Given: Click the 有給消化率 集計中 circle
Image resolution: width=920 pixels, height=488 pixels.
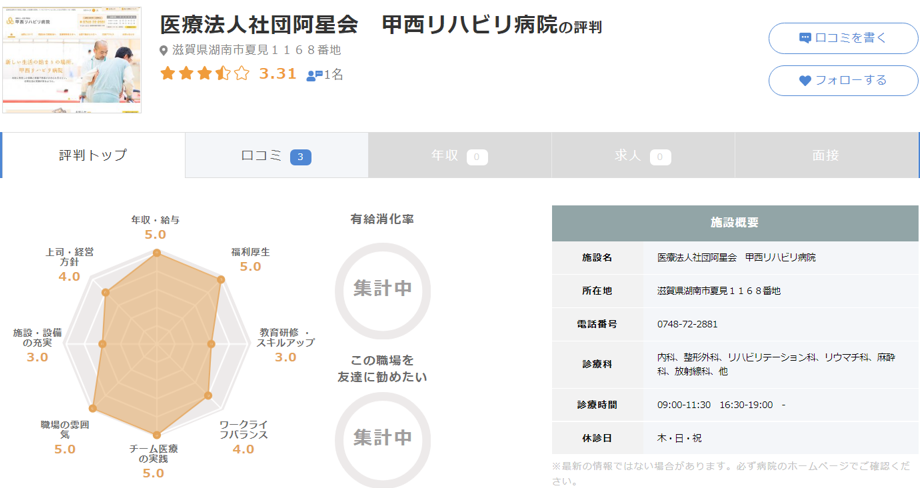Looking at the screenshot, I should tap(383, 290).
